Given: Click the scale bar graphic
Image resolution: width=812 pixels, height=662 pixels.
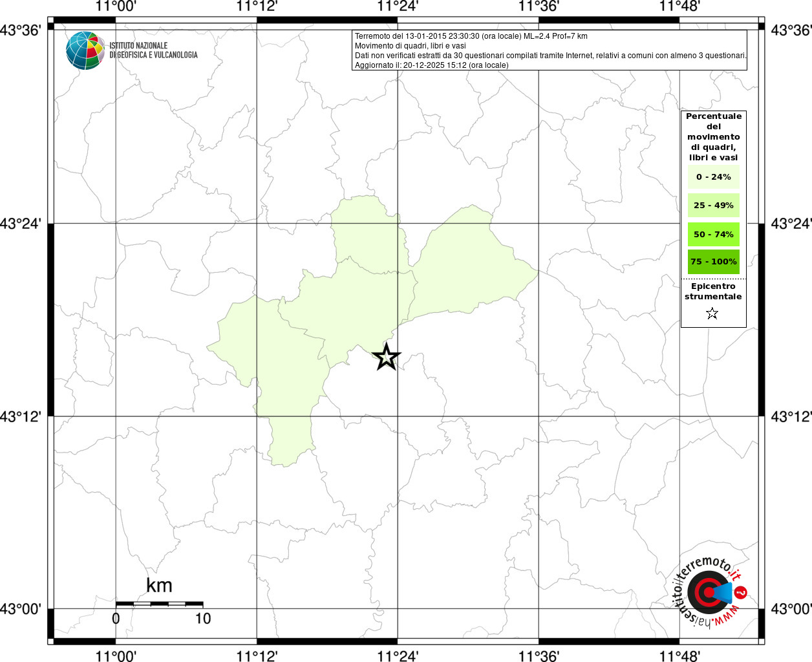Looking at the screenshot, I should (159, 604).
